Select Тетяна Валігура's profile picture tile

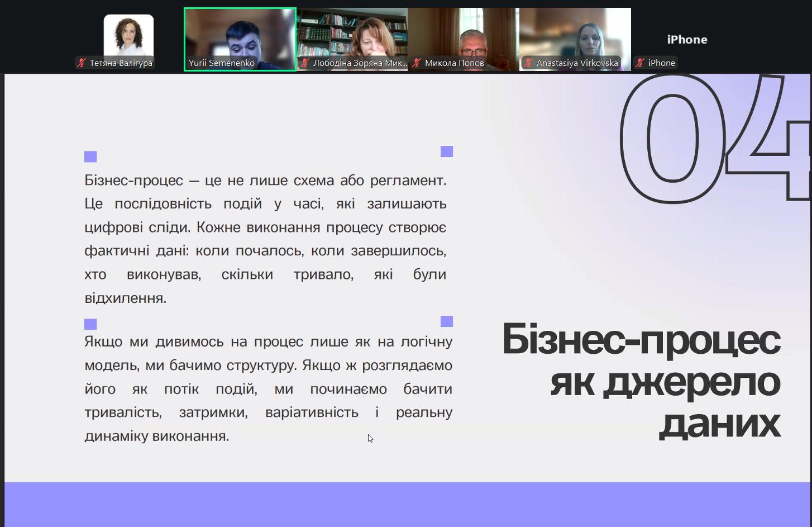128,35
